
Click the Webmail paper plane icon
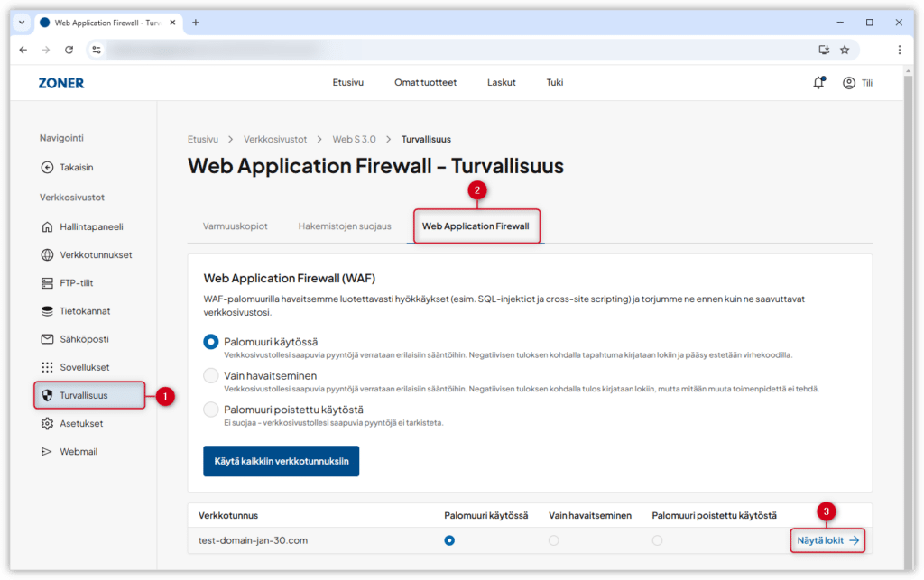point(48,451)
